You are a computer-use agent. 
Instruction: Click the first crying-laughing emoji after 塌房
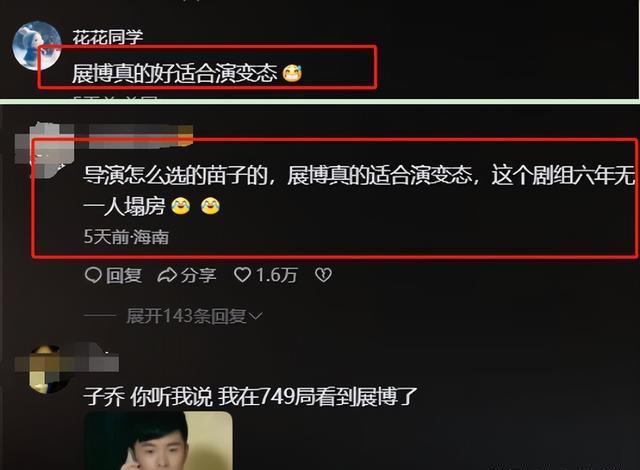coord(180,206)
